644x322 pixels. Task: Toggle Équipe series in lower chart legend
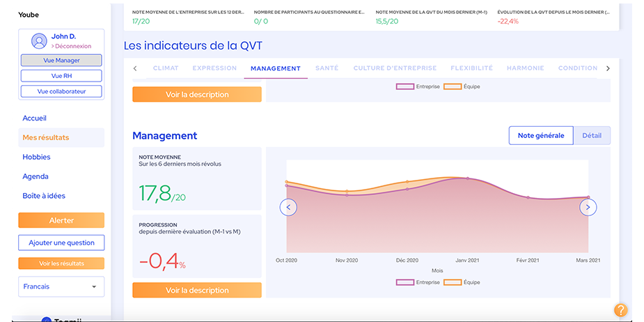click(462, 282)
